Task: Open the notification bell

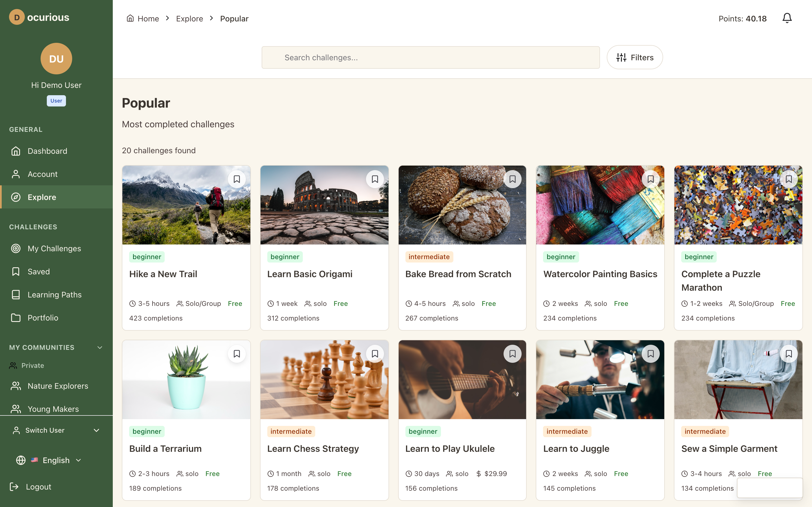Action: coord(787,18)
